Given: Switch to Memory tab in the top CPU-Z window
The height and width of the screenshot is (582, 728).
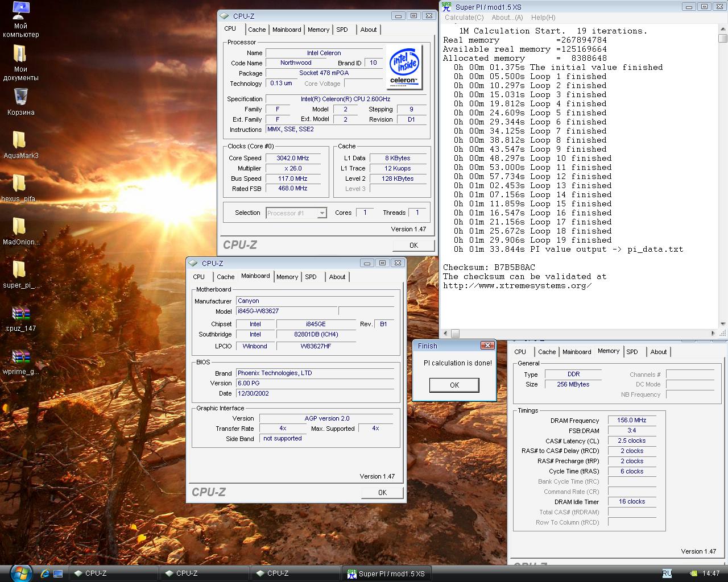Looking at the screenshot, I should coord(318,30).
